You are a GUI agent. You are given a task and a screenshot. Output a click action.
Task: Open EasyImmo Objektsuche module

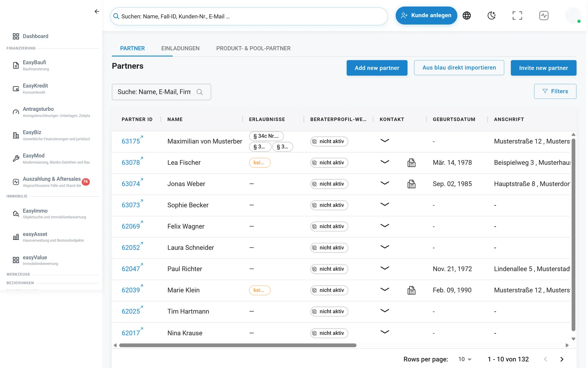pos(50,213)
